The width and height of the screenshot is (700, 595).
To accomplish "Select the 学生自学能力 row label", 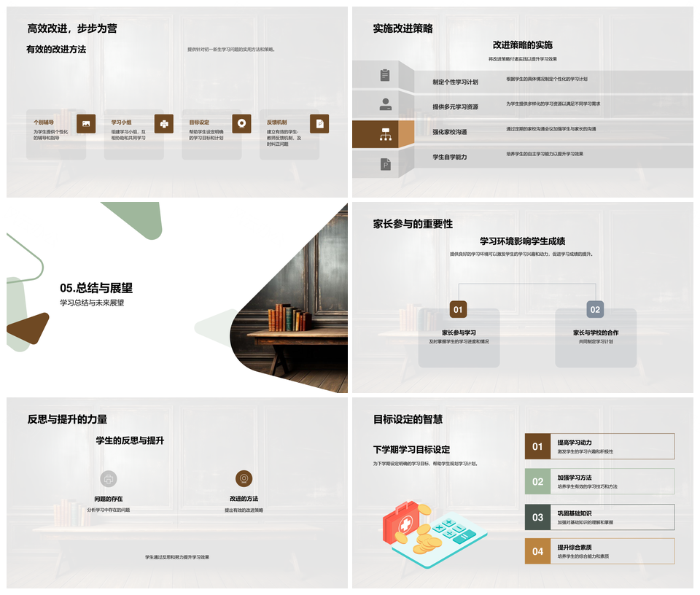I will (449, 157).
